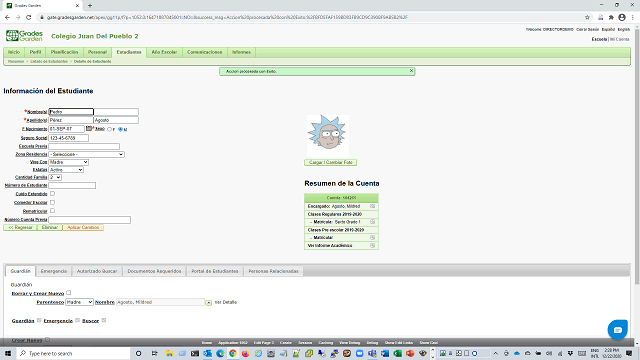This screenshot has width=640, height=360.
Task: Open the Año Escolar menu tab
Action: [164, 52]
